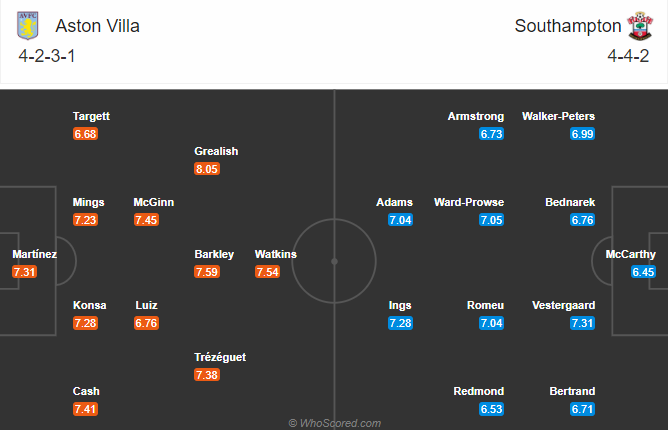
Task: Select Cash's 7.41 rating badge
Action: pyautogui.click(x=85, y=409)
